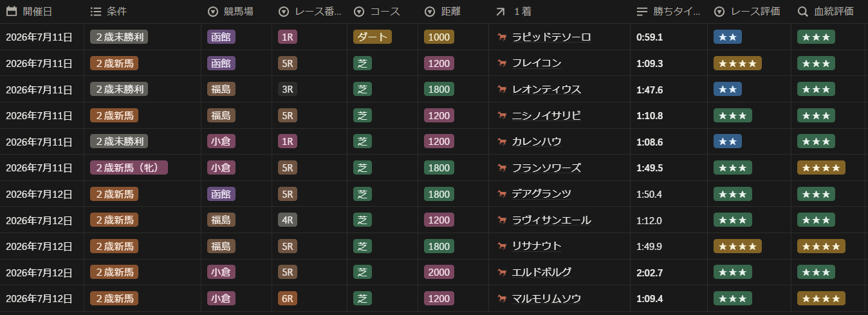868x315 pixels.
Task: Click the arrow icon beside １着 header
Action: tap(501, 12)
